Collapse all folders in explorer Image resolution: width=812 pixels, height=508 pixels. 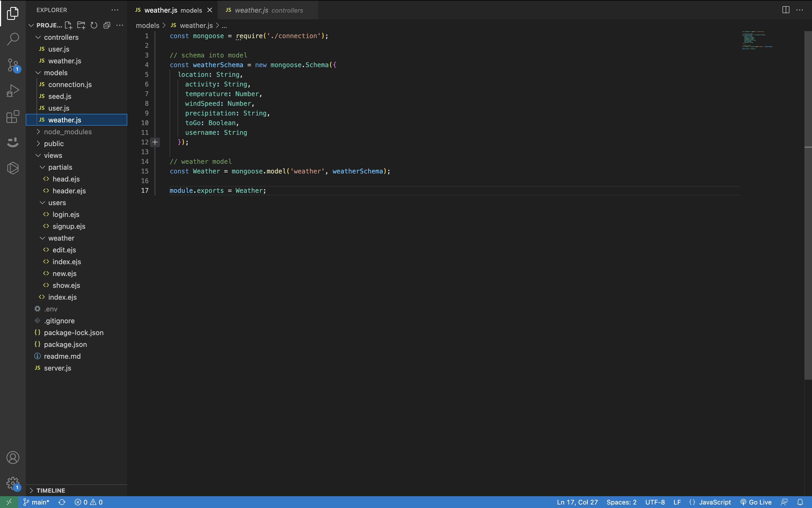point(107,25)
